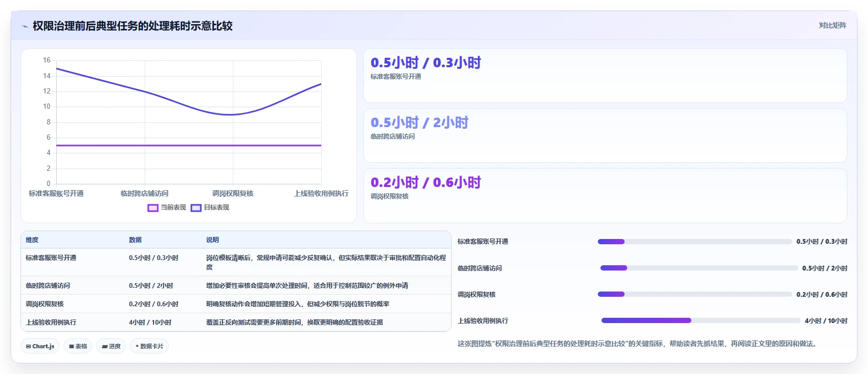
Task: Click description starting 岗位模板清晰后
Action: 326,262
